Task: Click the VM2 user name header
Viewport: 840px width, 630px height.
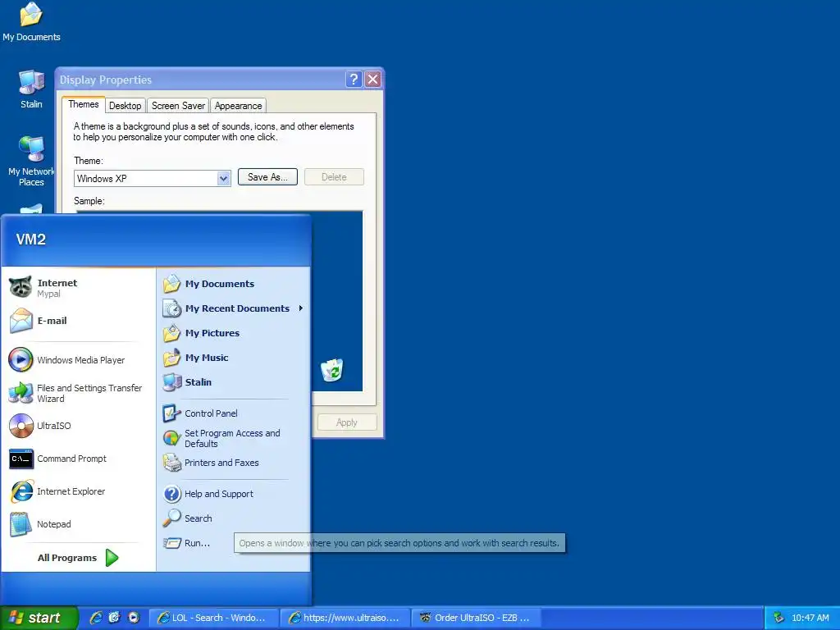Action: tap(31, 240)
